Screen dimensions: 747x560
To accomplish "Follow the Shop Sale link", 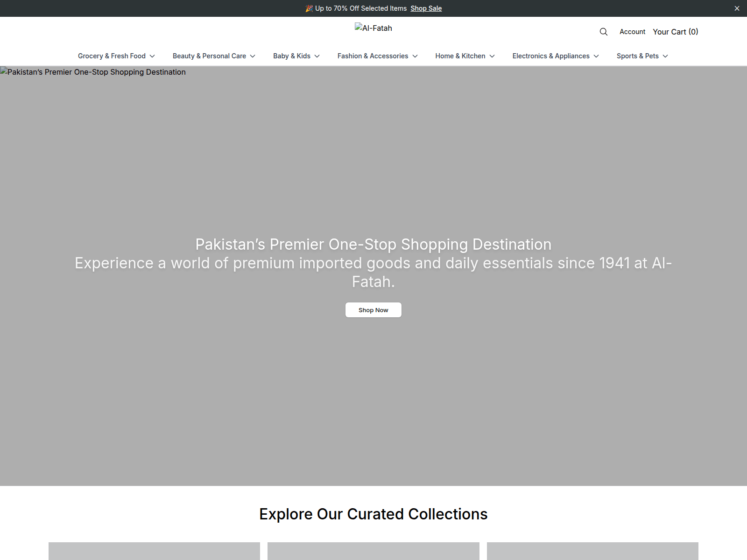I will 426,8.
